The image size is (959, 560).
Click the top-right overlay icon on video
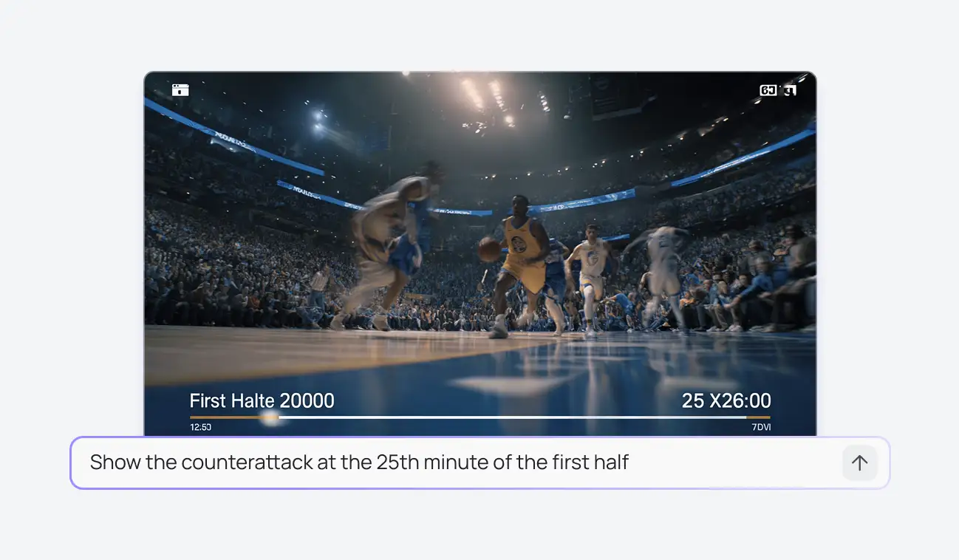[x=778, y=90]
